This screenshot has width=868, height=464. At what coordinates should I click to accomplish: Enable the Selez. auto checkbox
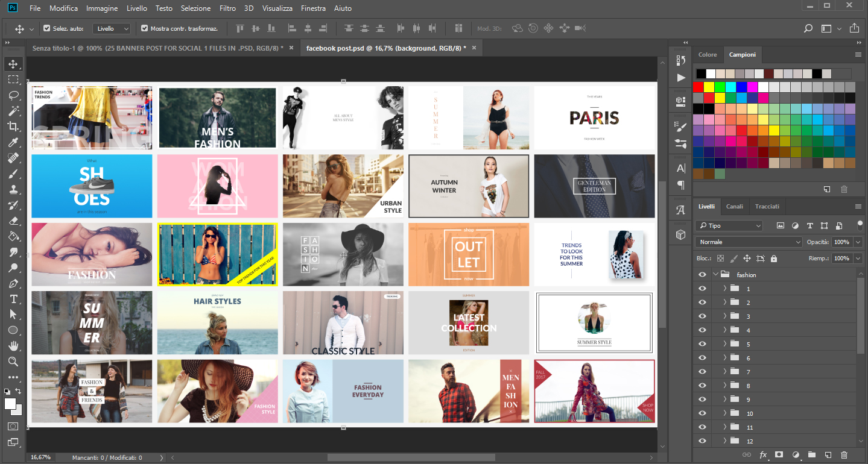click(46, 28)
